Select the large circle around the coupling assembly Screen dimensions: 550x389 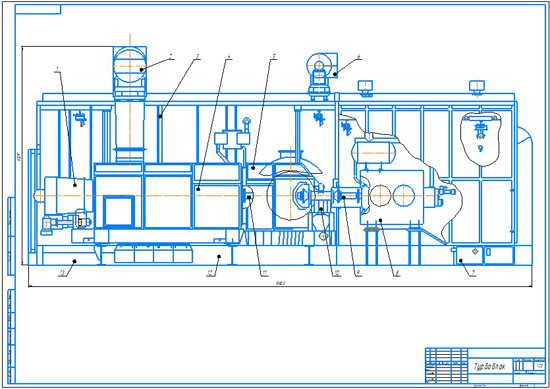[290, 195]
